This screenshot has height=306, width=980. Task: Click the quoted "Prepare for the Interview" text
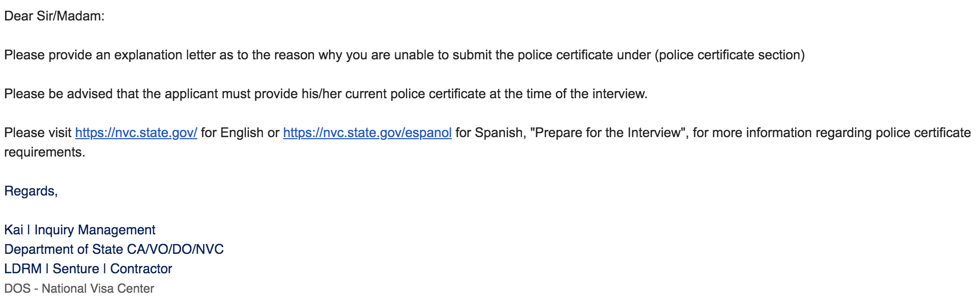[608, 133]
